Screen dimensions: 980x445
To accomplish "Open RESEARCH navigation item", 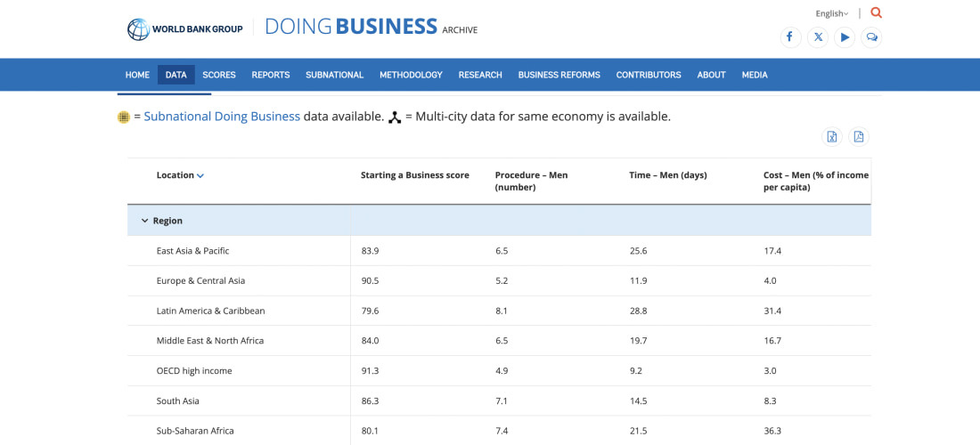I will (x=480, y=75).
